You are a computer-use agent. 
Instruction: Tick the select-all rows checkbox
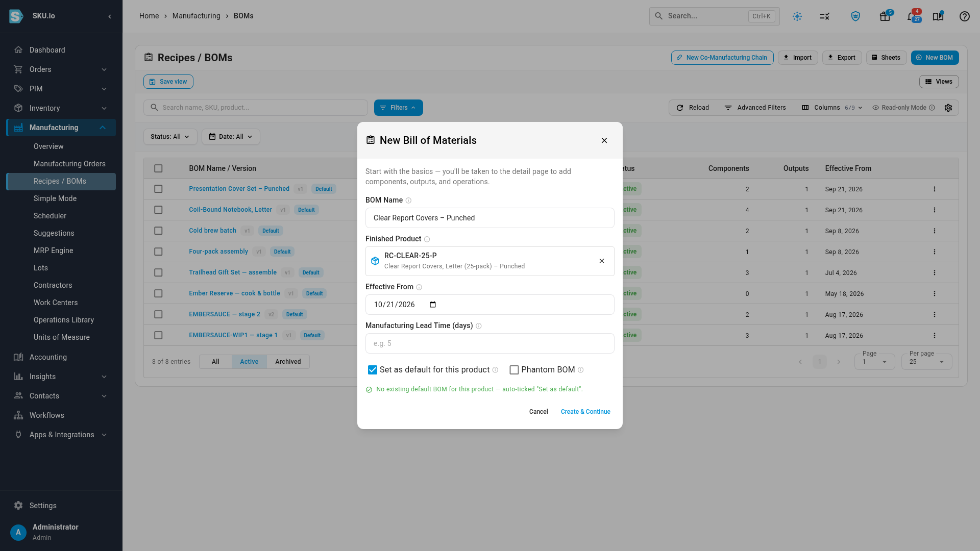[158, 168]
